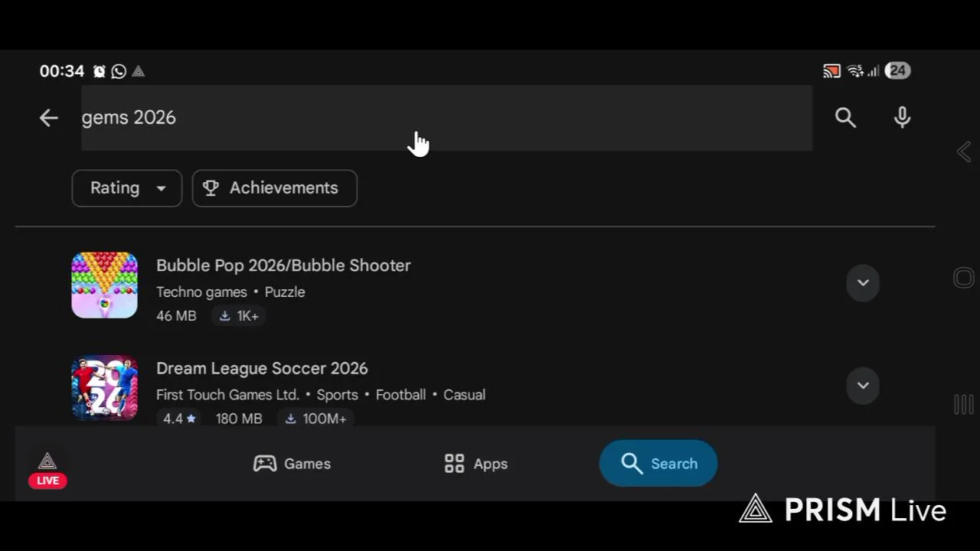Viewport: 980px width, 551px height.
Task: Go back using the left arrow
Action: (48, 118)
